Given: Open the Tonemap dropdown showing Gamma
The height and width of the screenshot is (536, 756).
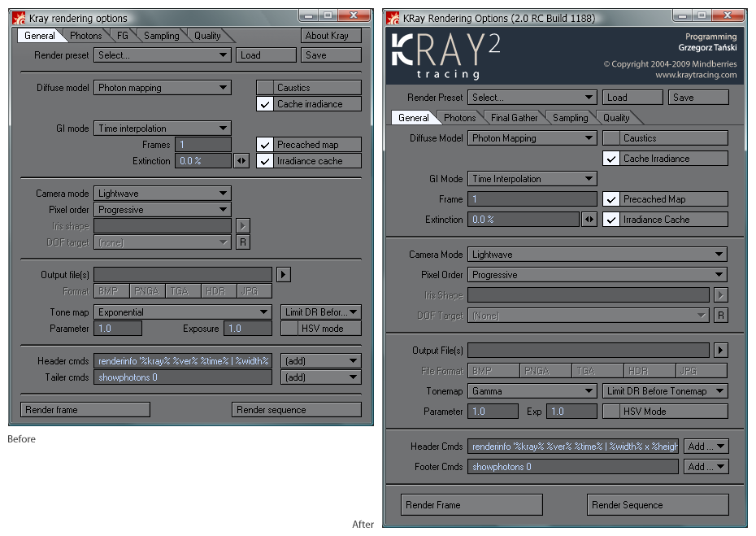Looking at the screenshot, I should tap(533, 391).
